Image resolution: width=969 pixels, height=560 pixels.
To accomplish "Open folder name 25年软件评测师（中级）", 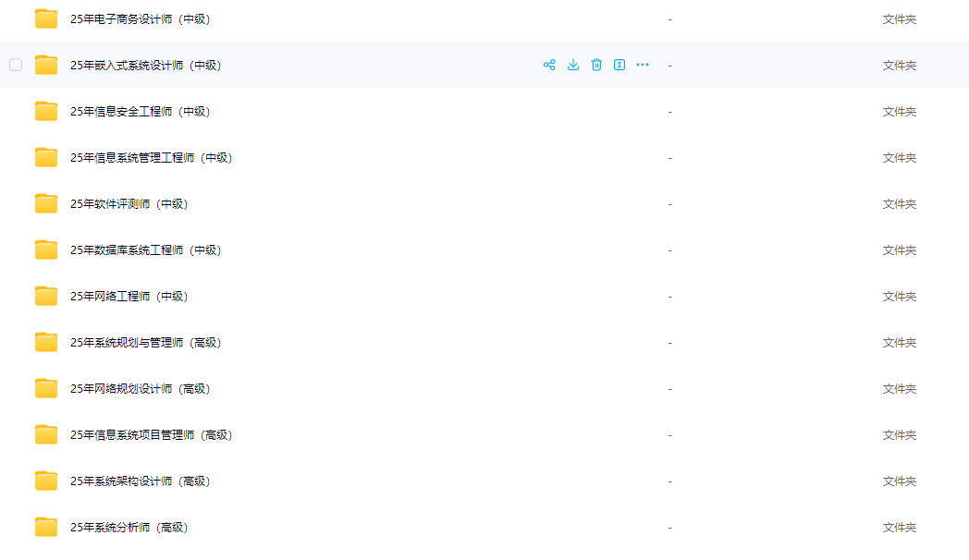I will point(129,203).
